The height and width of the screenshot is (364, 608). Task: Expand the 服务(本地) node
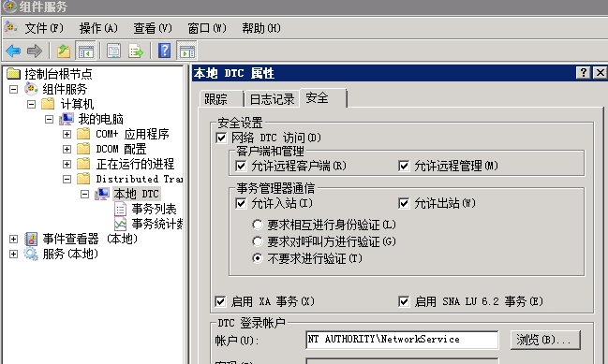point(13,254)
